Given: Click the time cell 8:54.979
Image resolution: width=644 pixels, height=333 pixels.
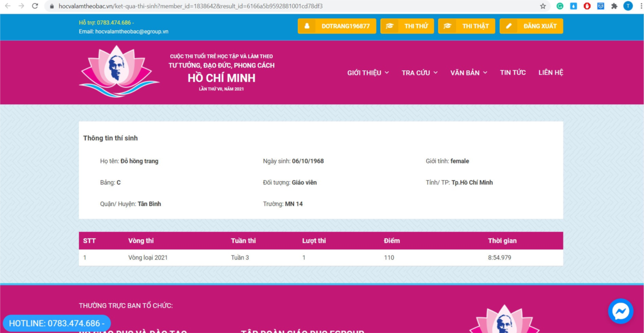Looking at the screenshot, I should click(x=500, y=258).
